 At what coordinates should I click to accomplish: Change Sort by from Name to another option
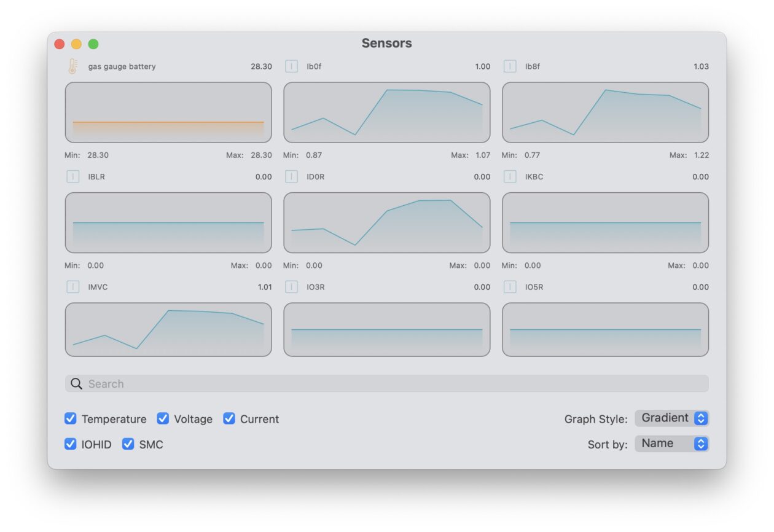coord(671,443)
